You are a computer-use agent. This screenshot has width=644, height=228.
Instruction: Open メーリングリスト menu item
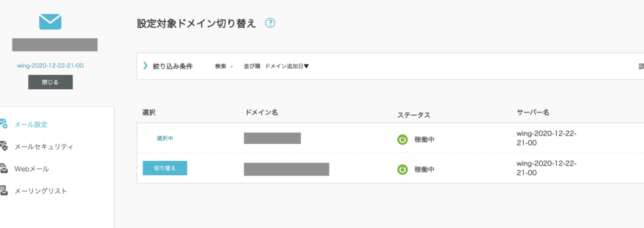coord(41,191)
